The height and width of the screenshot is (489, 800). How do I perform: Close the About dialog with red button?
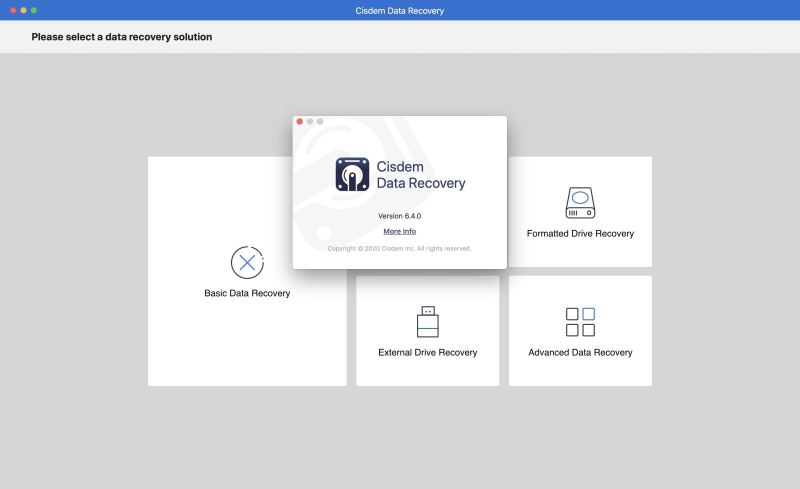(x=299, y=121)
